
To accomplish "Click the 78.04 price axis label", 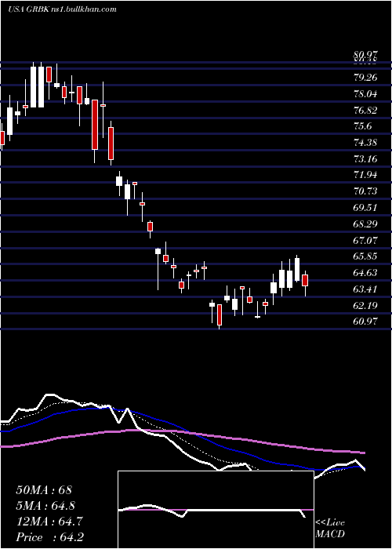I will click(x=365, y=94).
